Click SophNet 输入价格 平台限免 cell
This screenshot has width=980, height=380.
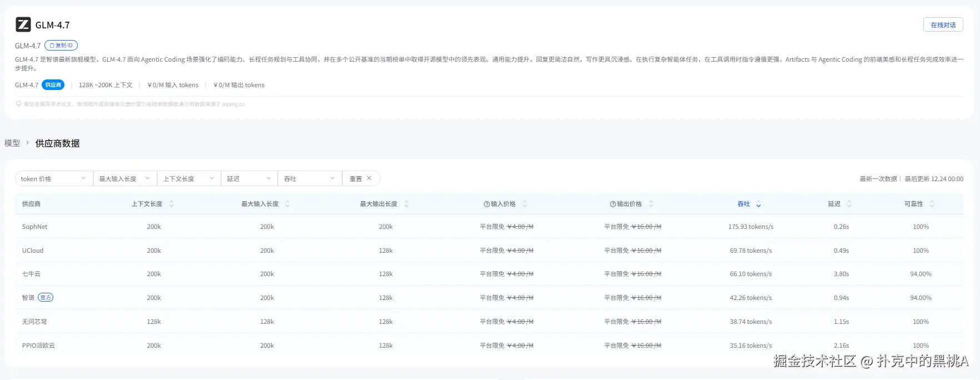point(506,227)
